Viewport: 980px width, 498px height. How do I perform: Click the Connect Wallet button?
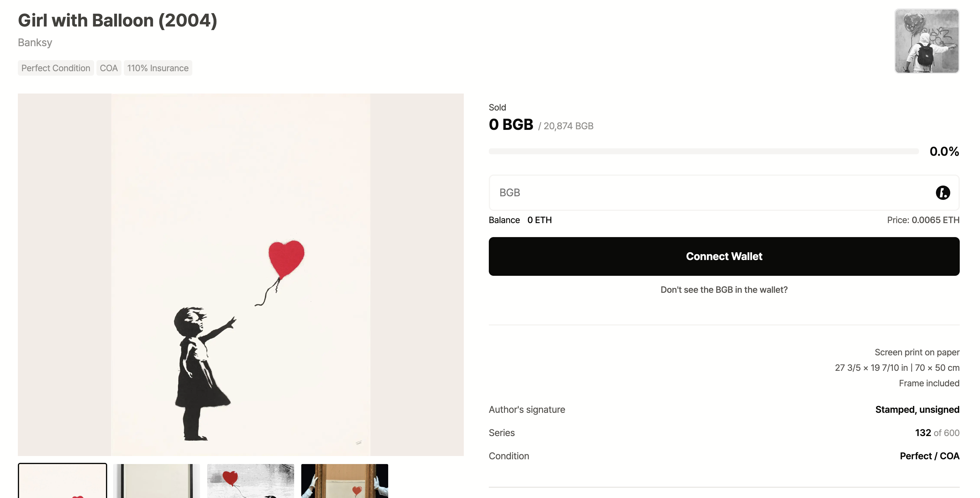click(724, 256)
